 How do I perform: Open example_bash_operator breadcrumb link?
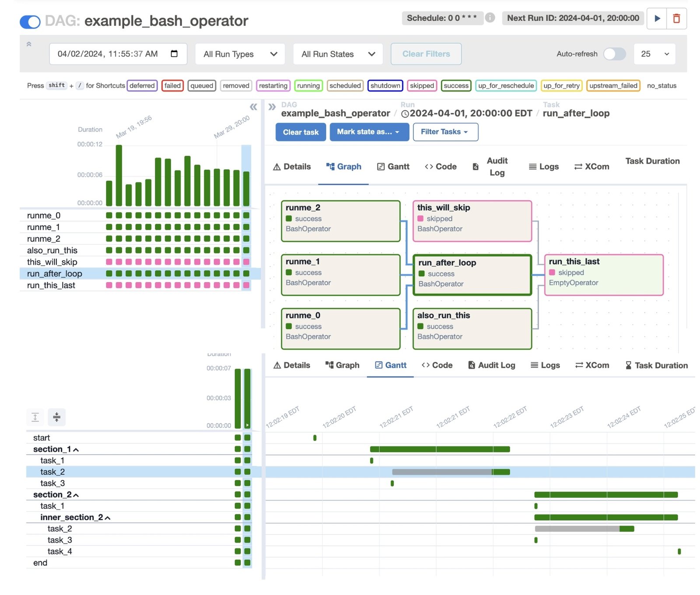click(336, 113)
